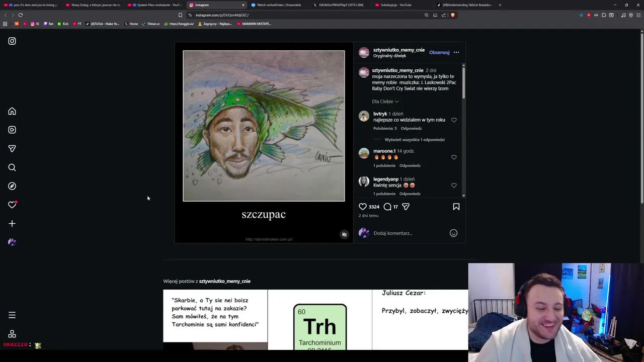Save the post with bookmark icon
Image resolution: width=644 pixels, height=362 pixels.
point(456,207)
